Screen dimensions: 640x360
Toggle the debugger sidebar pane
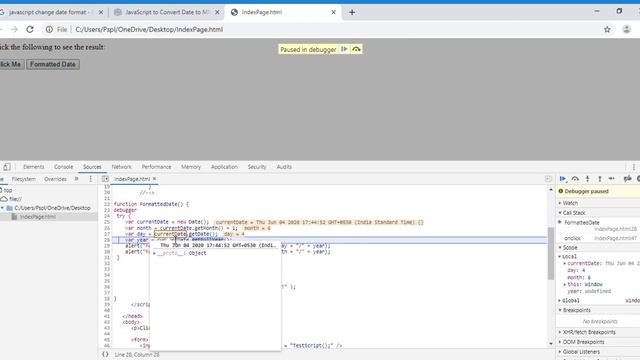(548, 179)
